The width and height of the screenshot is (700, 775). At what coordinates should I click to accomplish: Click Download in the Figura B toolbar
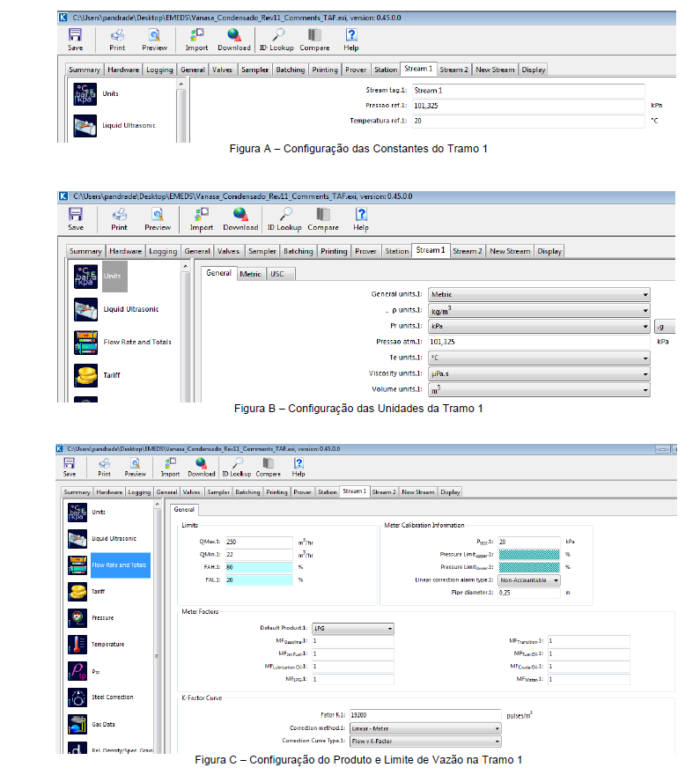(x=240, y=219)
